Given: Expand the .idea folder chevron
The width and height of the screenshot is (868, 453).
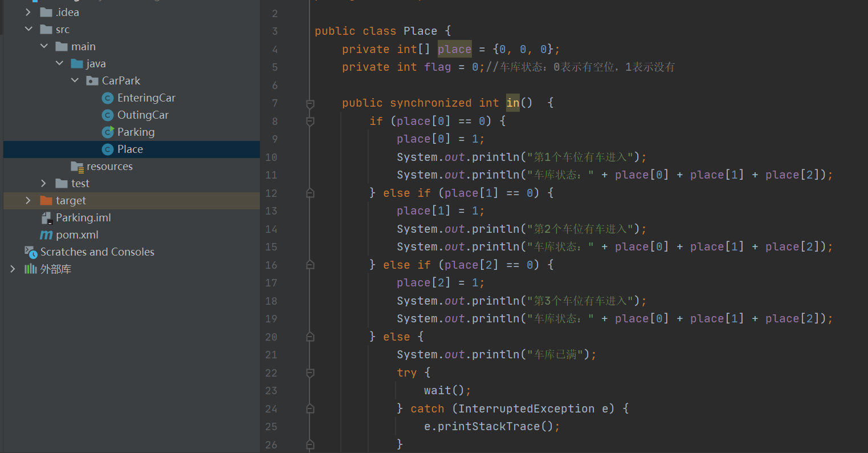Looking at the screenshot, I should pyautogui.click(x=28, y=12).
